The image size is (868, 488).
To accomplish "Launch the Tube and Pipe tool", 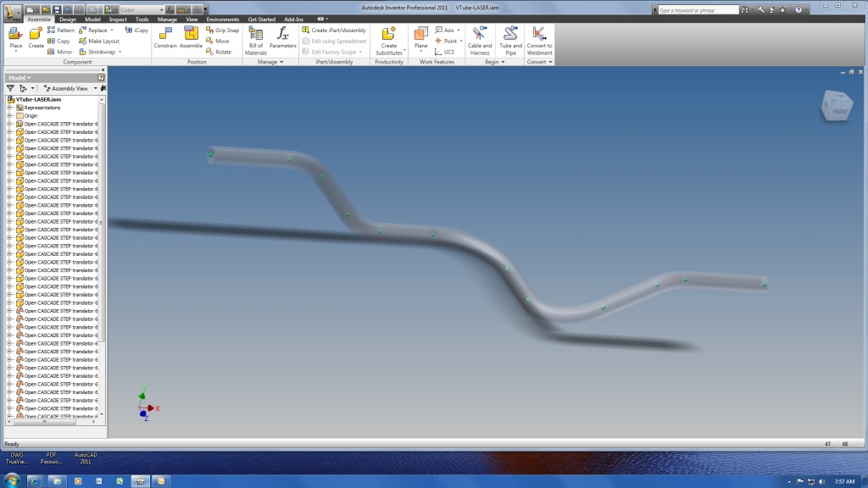I will tap(510, 35).
